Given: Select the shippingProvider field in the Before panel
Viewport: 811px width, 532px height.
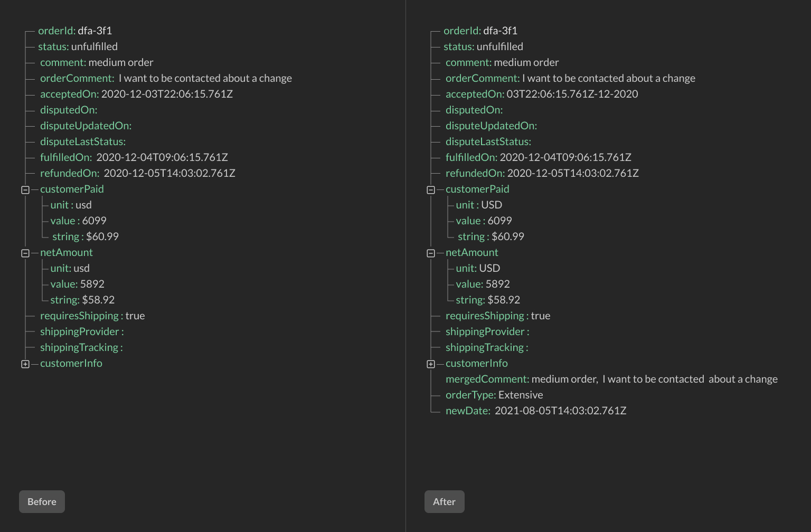Looking at the screenshot, I should click(81, 331).
